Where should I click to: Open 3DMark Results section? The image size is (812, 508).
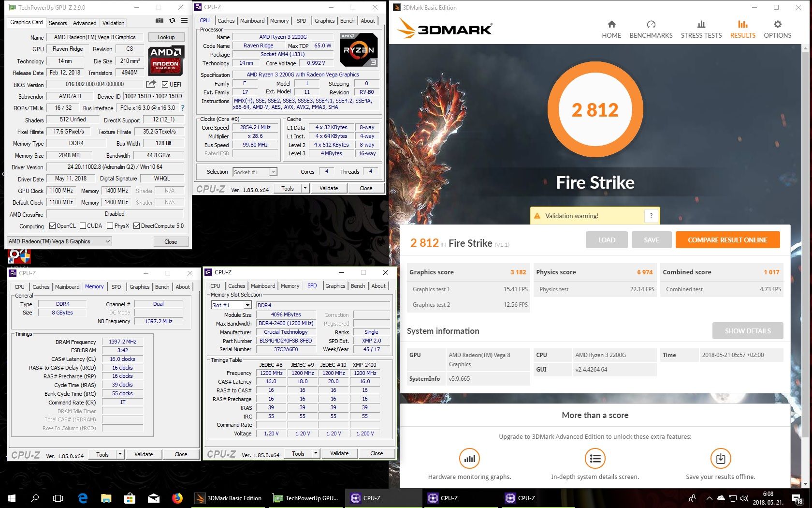[743, 30]
